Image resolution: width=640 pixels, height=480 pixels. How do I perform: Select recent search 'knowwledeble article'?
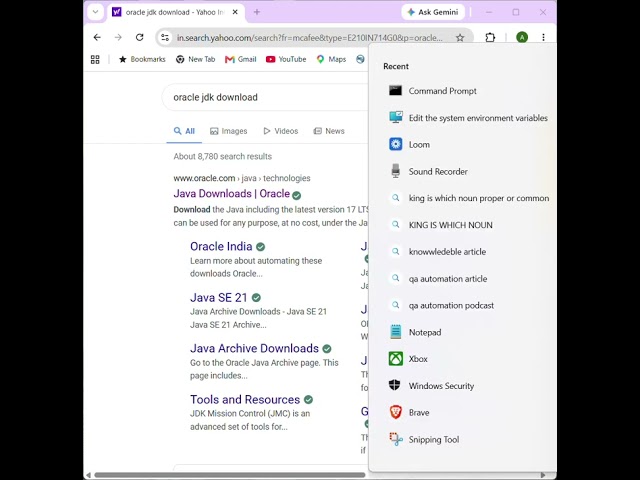point(437,252)
